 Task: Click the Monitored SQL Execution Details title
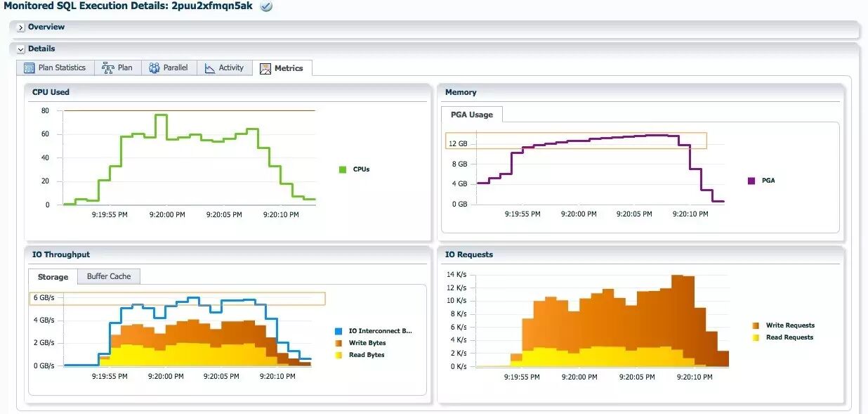(x=128, y=6)
